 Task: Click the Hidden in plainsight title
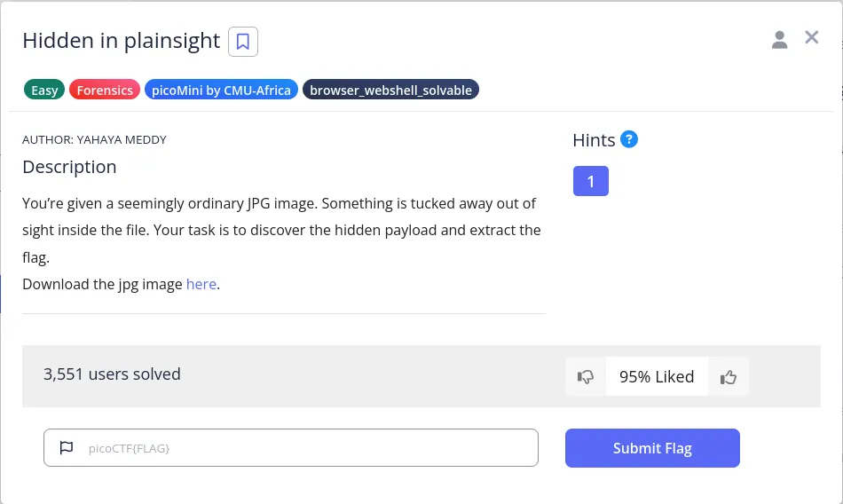point(121,41)
